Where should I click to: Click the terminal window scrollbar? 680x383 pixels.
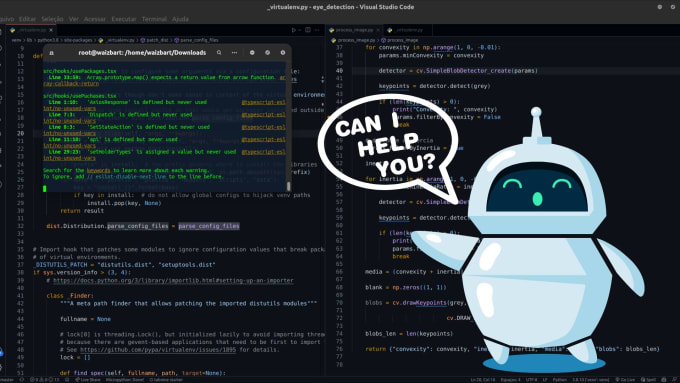pos(288,186)
